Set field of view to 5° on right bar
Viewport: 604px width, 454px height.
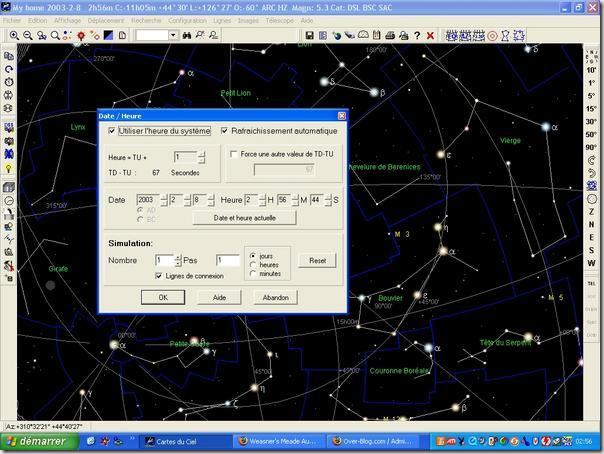point(591,96)
